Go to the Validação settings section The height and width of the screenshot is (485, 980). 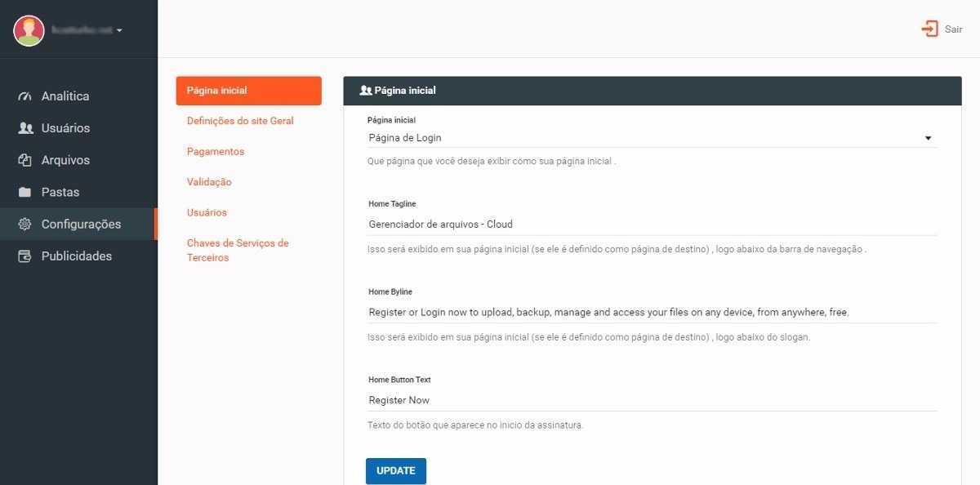click(209, 182)
